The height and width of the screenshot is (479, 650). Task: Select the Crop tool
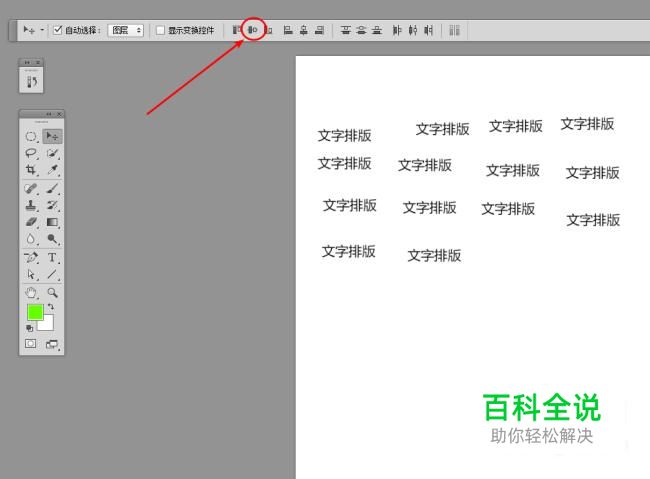(31, 170)
